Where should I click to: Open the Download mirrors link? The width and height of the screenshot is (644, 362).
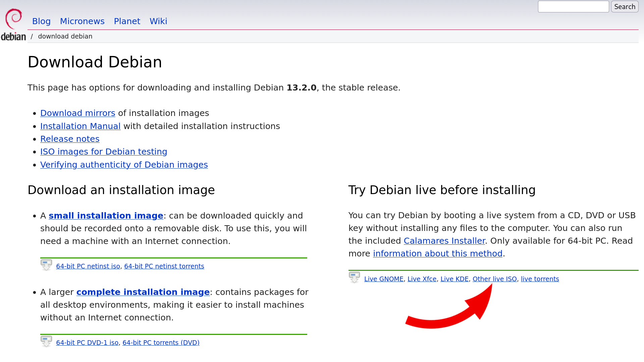tap(77, 113)
